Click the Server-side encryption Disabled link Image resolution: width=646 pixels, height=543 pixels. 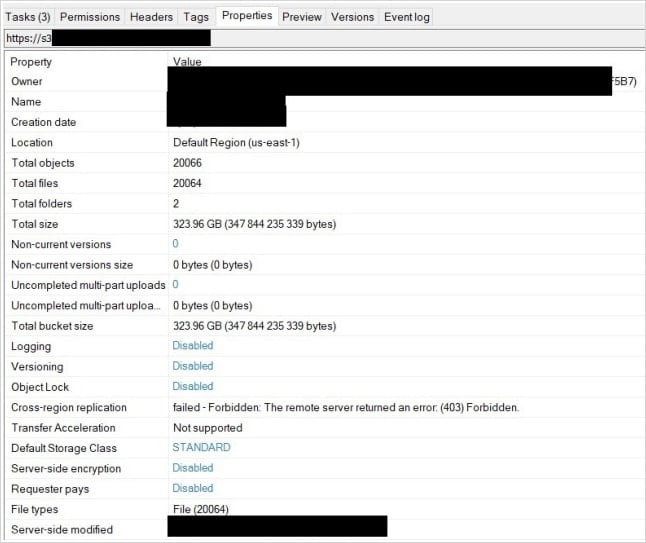(x=192, y=468)
